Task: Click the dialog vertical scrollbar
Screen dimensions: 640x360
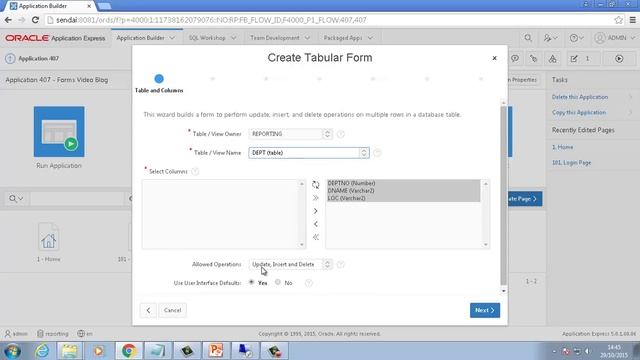Action: pos(503,196)
